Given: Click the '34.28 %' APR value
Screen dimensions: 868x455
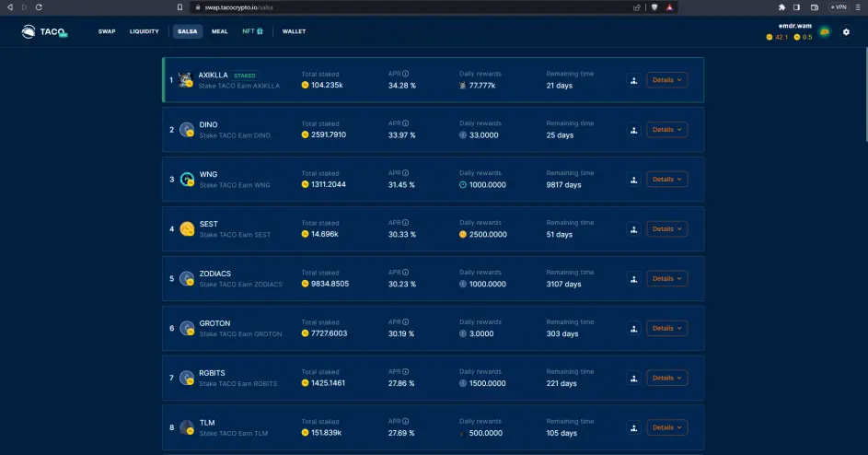Looking at the screenshot, I should [x=402, y=86].
